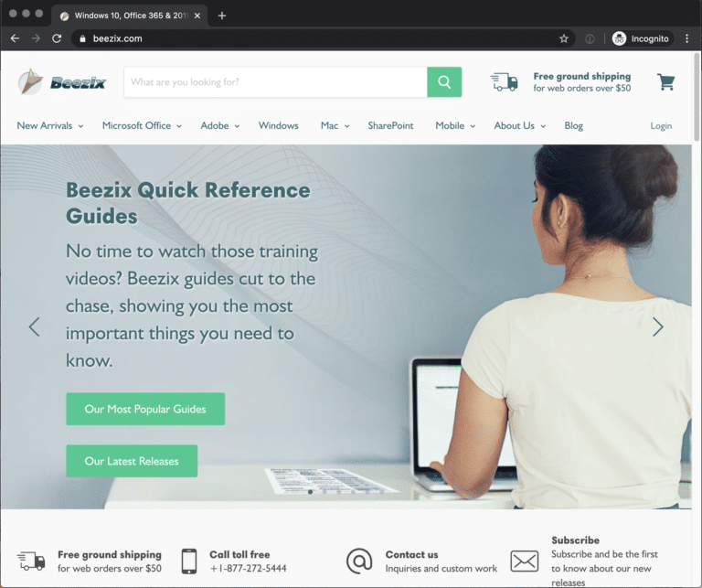Screen dimensions: 702x588
Task: Open a new browser tab
Action: click(221, 16)
